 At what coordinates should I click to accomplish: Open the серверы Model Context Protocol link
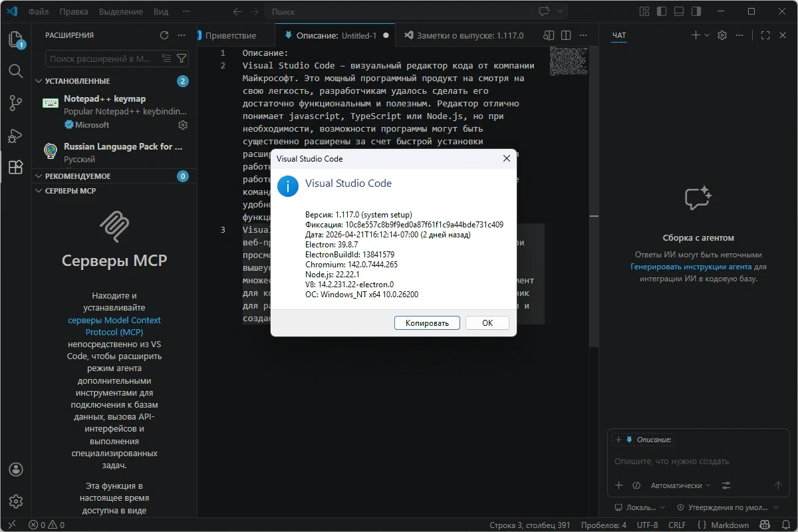114,326
